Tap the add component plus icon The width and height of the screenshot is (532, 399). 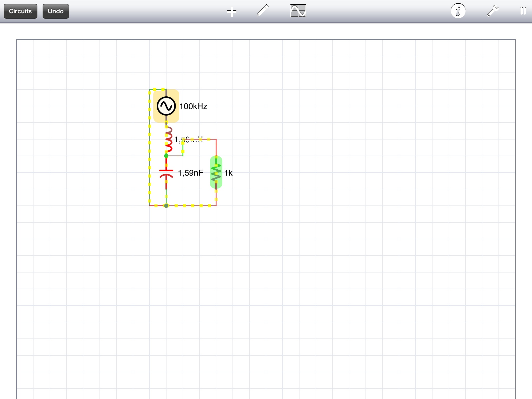231,11
